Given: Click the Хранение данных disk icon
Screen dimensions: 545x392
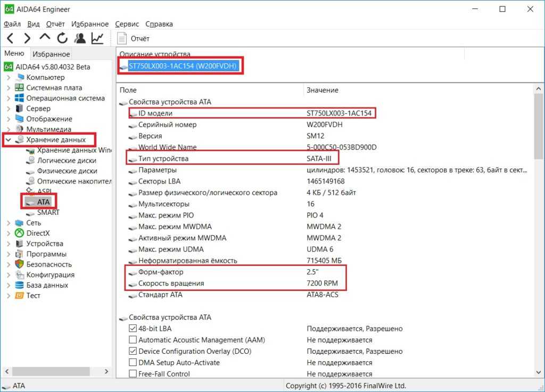Looking at the screenshot, I should click(20, 139).
